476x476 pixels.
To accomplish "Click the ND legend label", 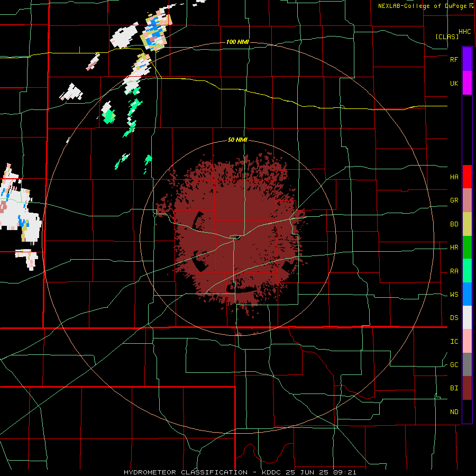I will coord(454,412).
